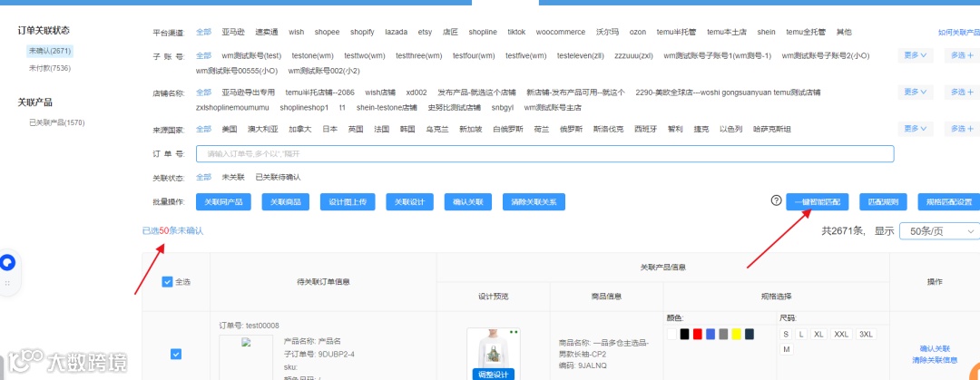Image resolution: width=980 pixels, height=380 pixels.
Task: Expand 更多 in the 来源国家 row
Action: [x=915, y=129]
